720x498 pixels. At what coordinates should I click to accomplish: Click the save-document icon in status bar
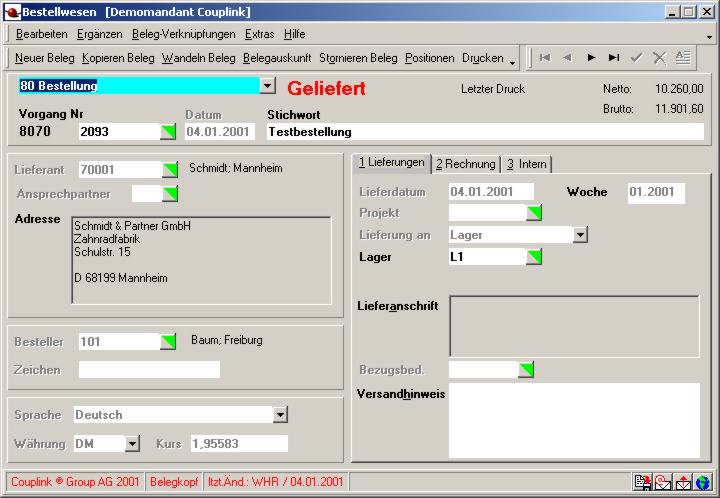[643, 483]
